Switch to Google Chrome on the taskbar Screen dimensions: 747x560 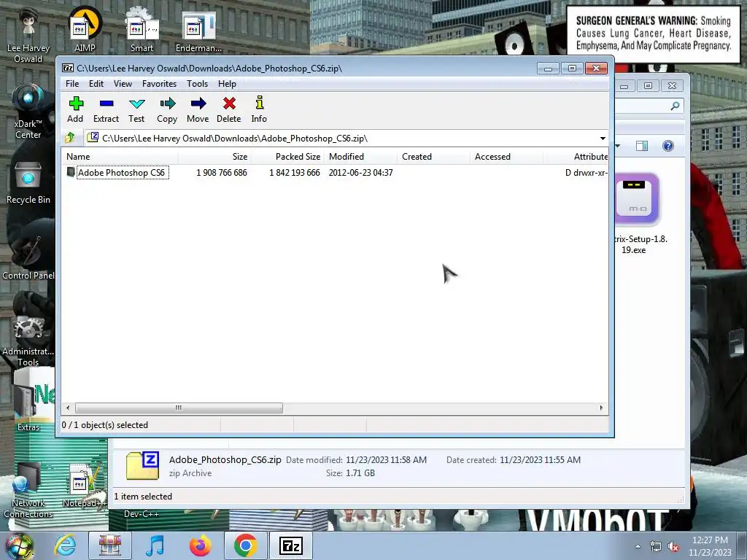point(245,545)
